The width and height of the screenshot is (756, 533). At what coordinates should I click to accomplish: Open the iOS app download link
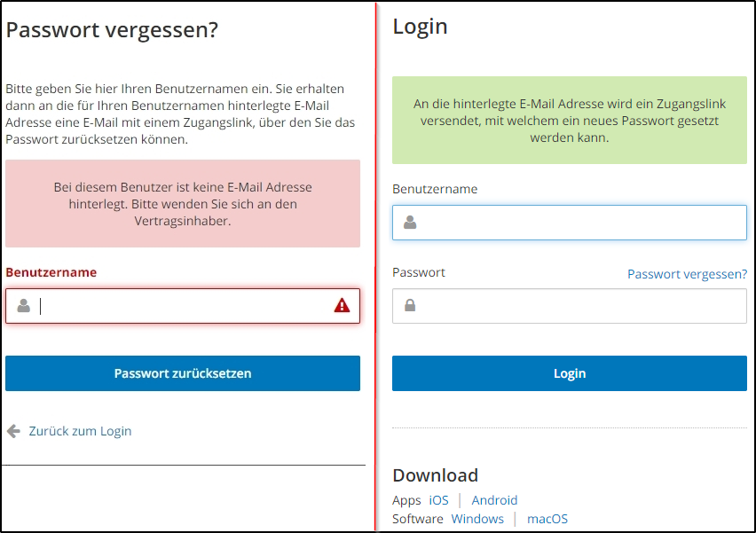tap(438, 499)
